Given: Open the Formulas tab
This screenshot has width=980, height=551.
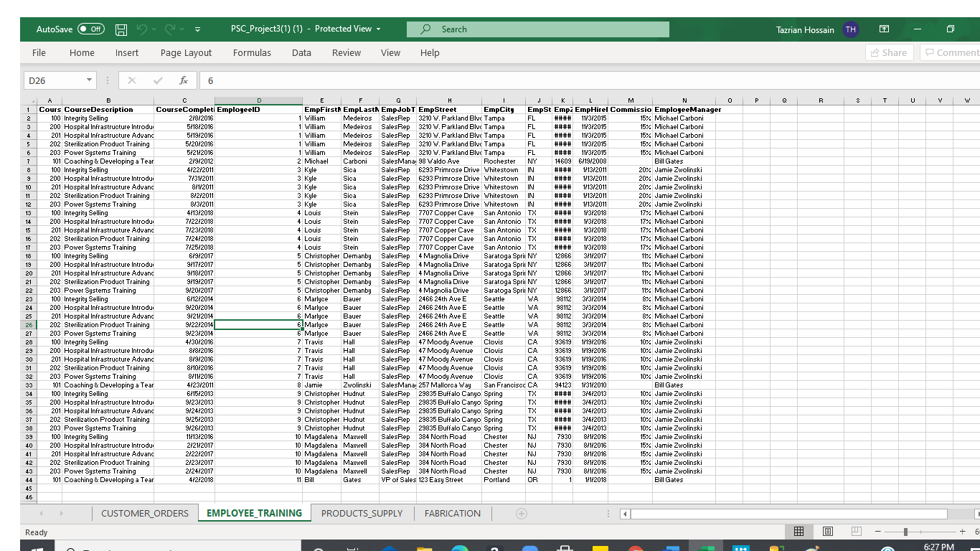Looking at the screenshot, I should pos(252,52).
